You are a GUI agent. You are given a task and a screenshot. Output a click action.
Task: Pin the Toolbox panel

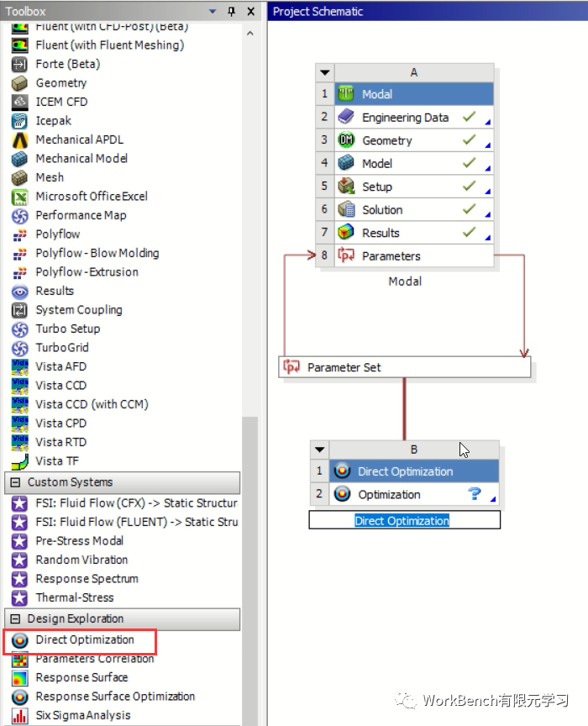(x=232, y=12)
